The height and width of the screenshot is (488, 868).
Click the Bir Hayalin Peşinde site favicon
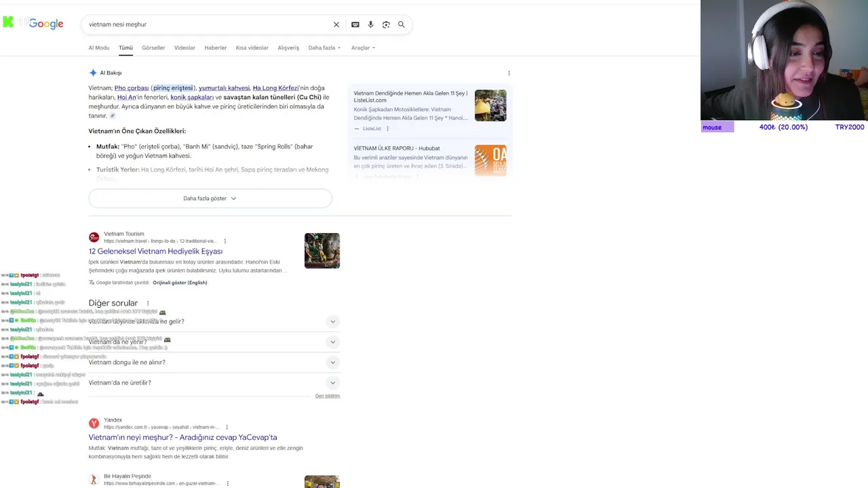(94, 480)
